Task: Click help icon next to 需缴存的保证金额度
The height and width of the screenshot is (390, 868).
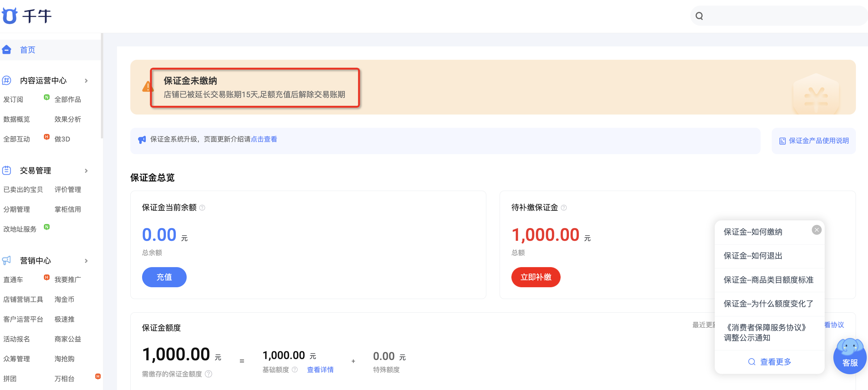Action: coord(209,374)
